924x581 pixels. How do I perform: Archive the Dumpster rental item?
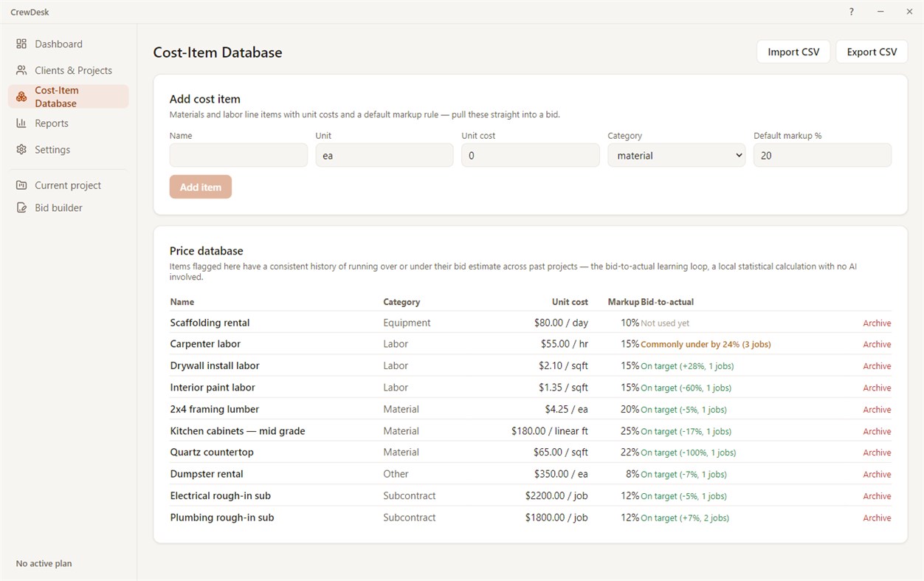877,475
